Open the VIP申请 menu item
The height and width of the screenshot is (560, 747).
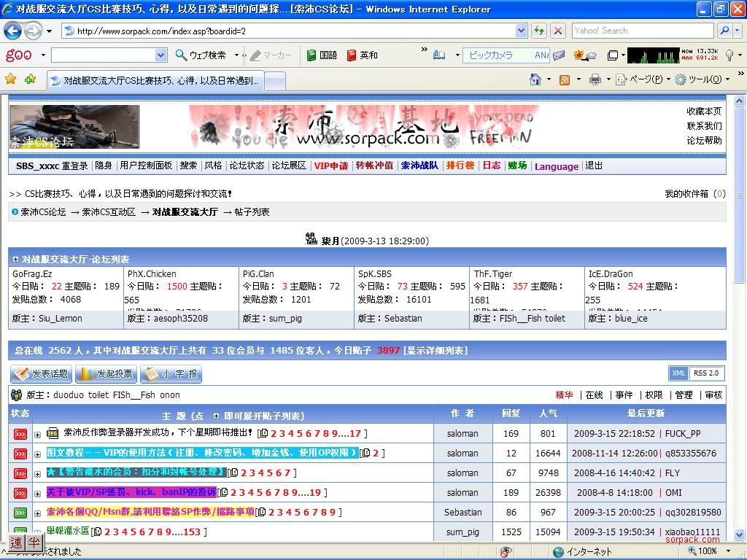pos(330,166)
